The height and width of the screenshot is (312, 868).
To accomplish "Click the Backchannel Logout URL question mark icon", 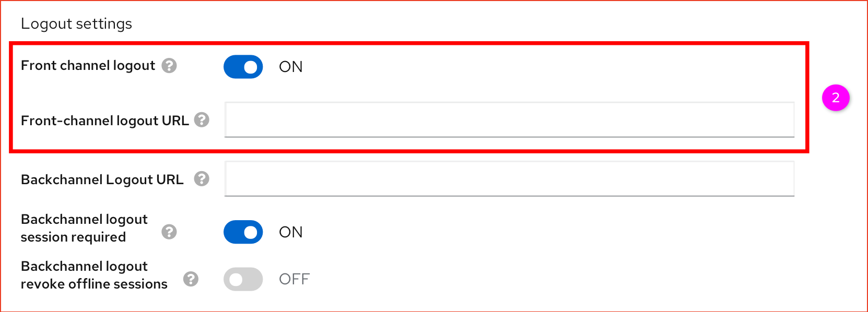I will (201, 179).
